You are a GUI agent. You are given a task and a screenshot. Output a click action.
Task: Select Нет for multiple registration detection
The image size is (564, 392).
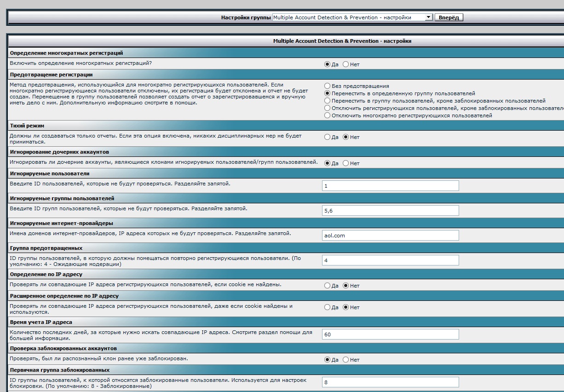coord(346,64)
